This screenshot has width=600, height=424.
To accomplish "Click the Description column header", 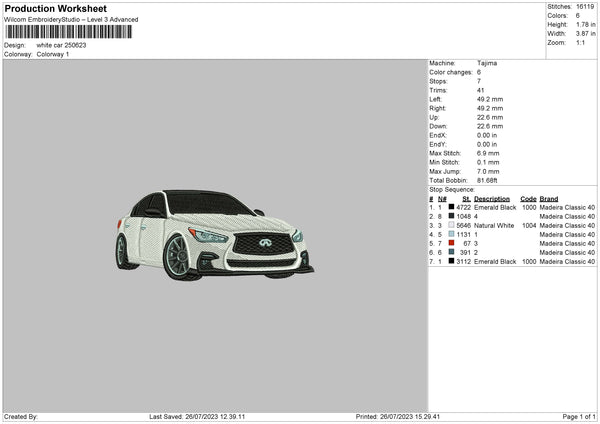I will pyautogui.click(x=492, y=198).
